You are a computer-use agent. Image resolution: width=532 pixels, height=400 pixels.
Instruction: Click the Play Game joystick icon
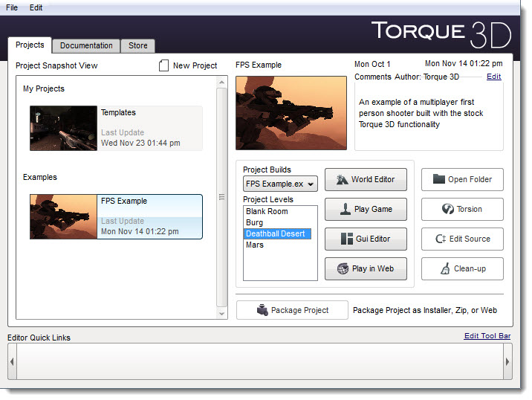point(346,209)
